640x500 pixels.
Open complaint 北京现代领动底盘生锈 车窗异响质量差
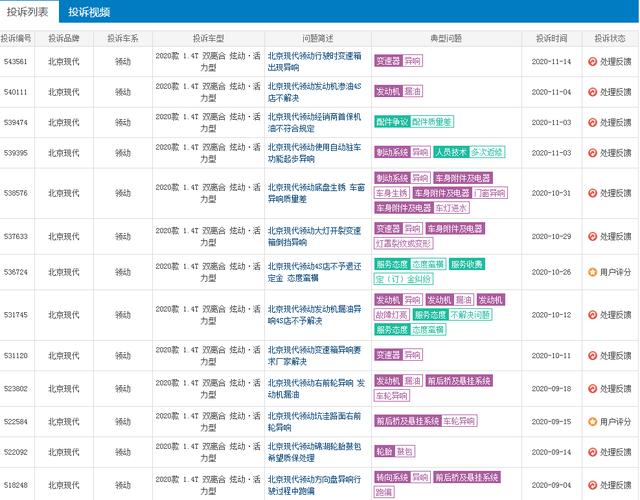(316, 193)
